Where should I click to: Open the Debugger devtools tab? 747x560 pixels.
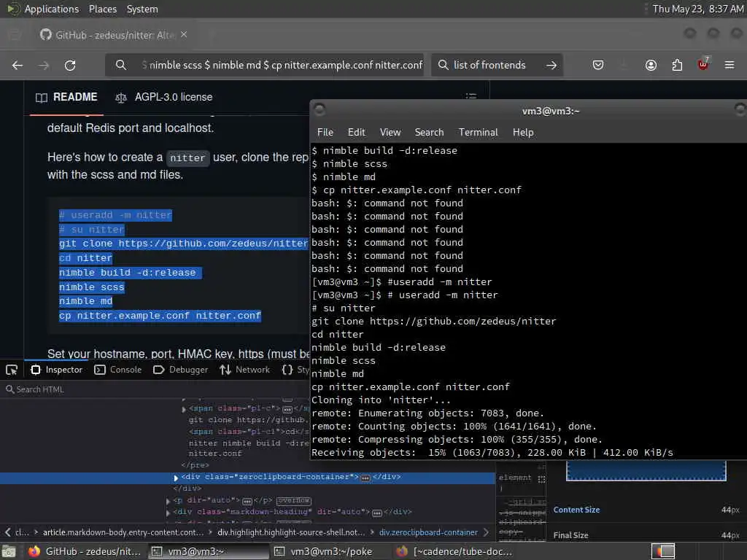pyautogui.click(x=181, y=370)
